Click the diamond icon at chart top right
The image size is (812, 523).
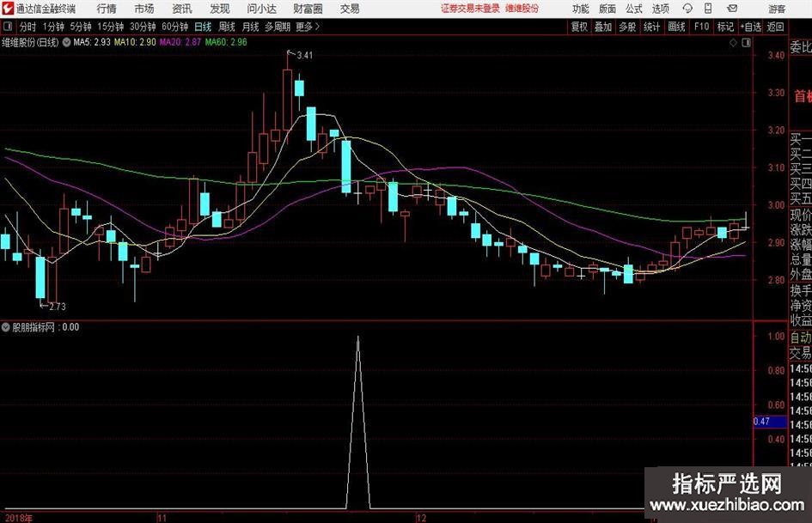733,43
